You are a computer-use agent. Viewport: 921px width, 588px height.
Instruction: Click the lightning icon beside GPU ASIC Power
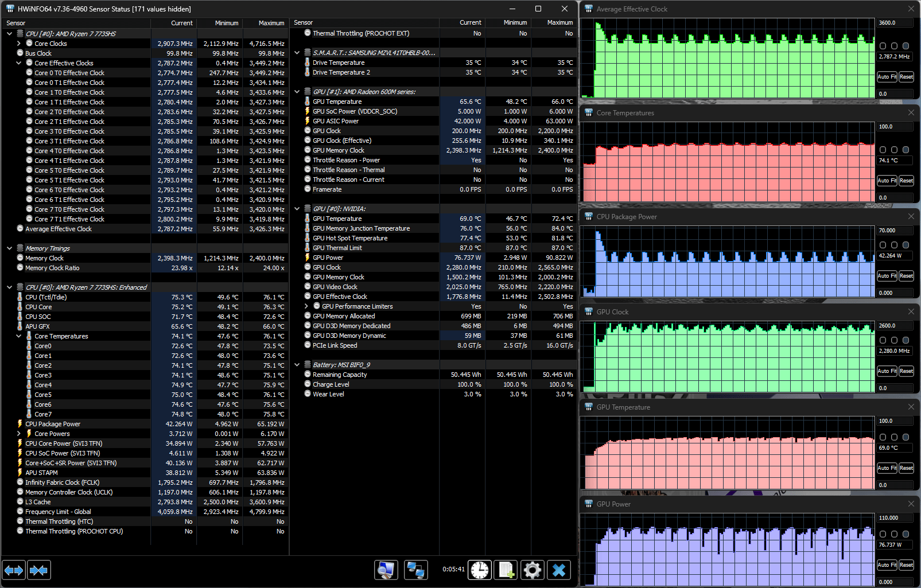(x=308, y=121)
